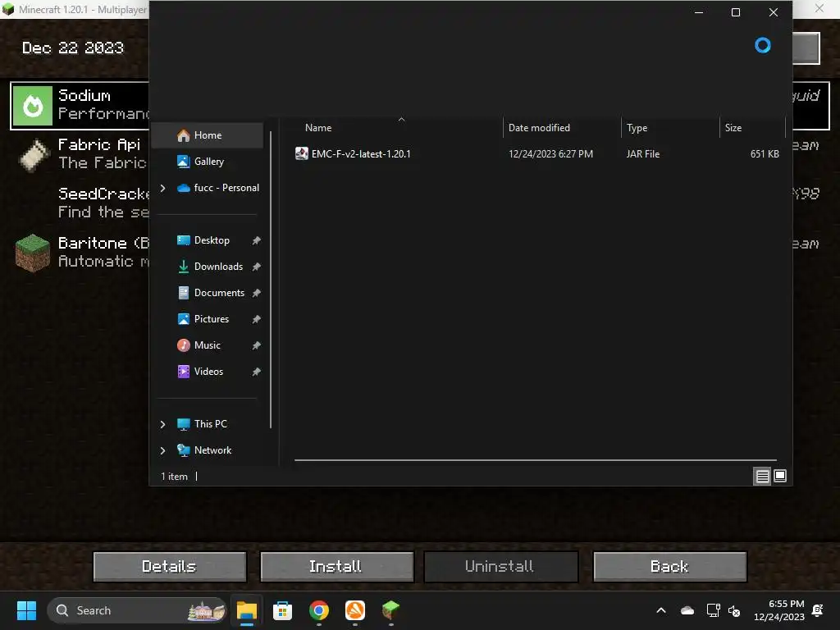Click the pin icon beside Documents

257,293
